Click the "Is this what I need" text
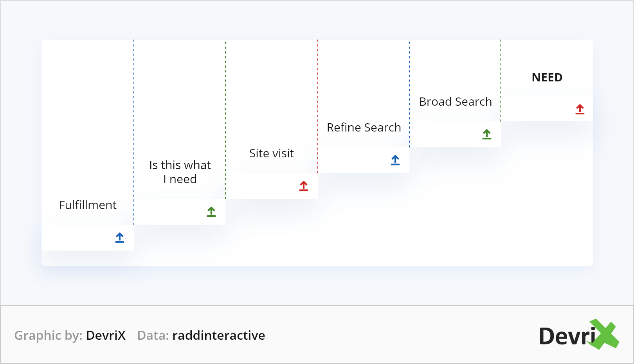This screenshot has height=364, width=634. 180,172
